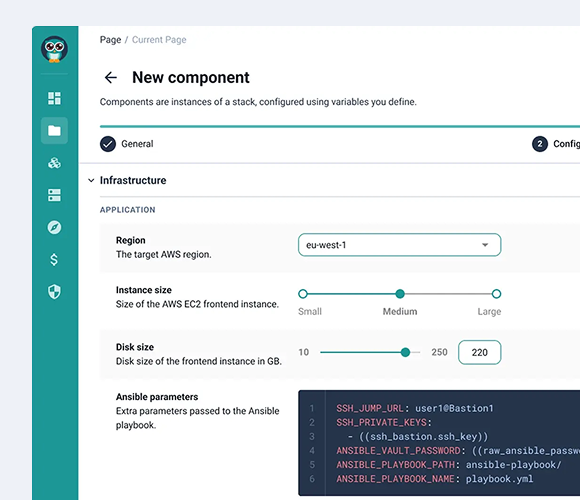Switch to step 2 Config
This screenshot has height=500, width=580.
(x=556, y=144)
